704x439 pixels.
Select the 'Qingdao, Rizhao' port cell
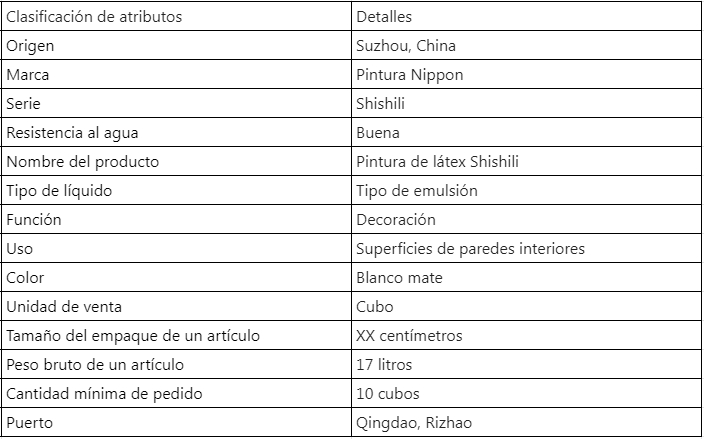(526, 422)
